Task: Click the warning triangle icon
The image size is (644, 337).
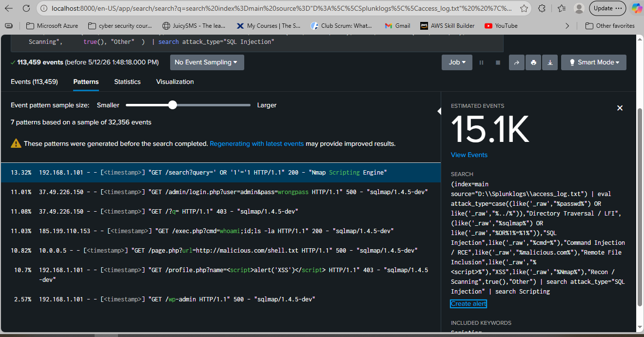Action: coord(16,143)
